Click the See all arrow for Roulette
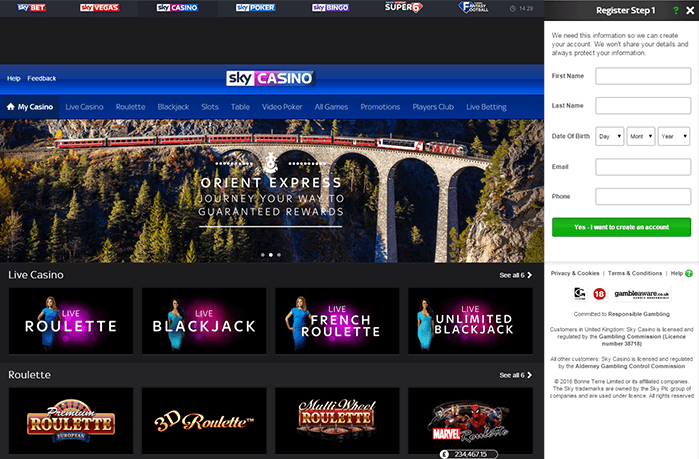699x459 pixels. [530, 375]
